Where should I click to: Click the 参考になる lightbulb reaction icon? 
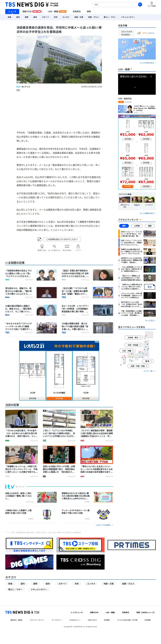click(x=42, y=246)
